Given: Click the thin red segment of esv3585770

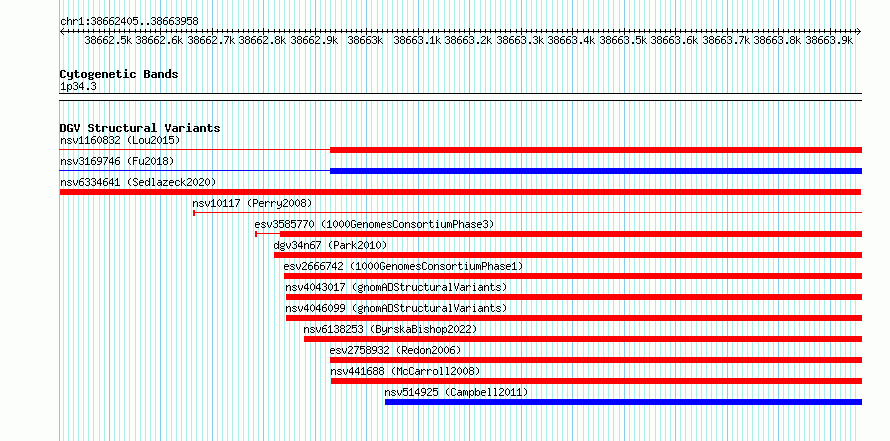Looking at the screenshot, I should click(x=268, y=234).
